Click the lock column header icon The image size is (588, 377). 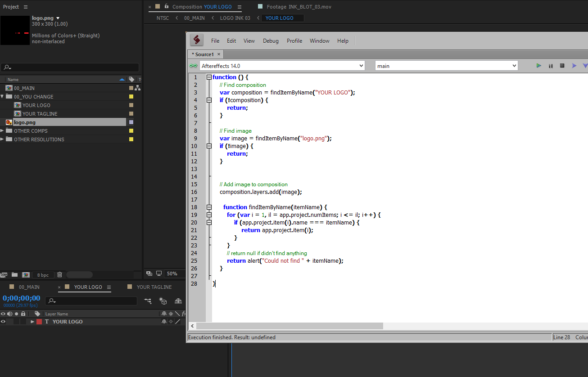23,314
